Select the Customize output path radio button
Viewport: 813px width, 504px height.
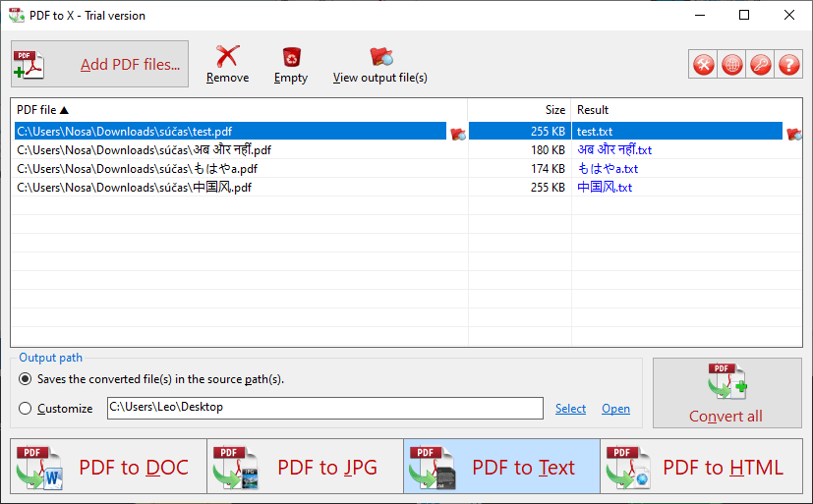coord(25,408)
